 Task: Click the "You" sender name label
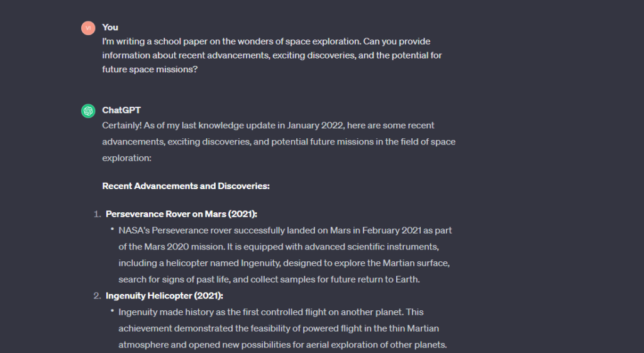(x=110, y=28)
